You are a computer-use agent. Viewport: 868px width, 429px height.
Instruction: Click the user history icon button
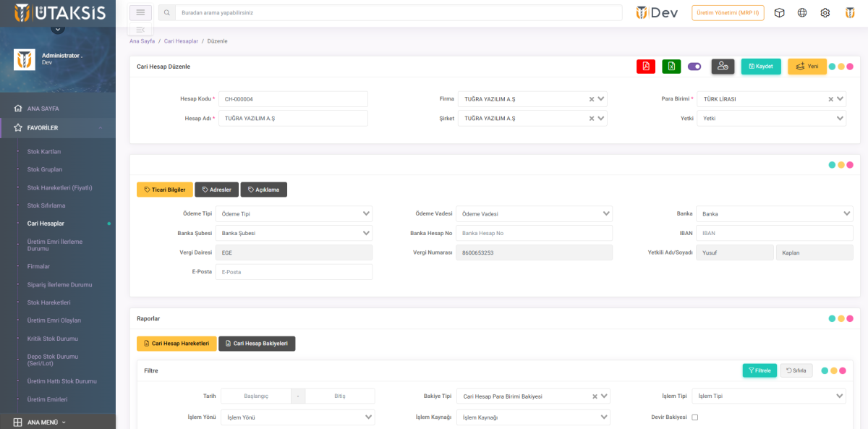pyautogui.click(x=723, y=67)
